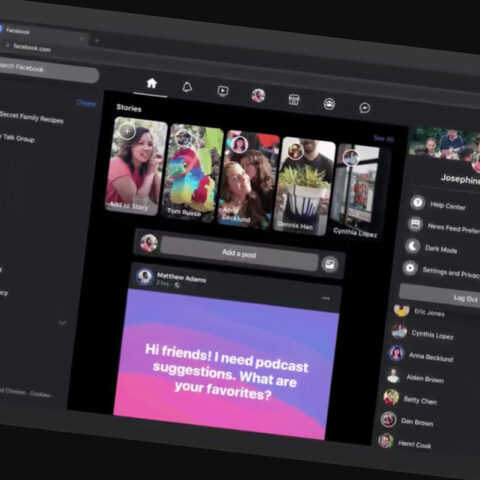Click Dan Brown's contact avatar
The height and width of the screenshot is (480, 480).
click(388, 419)
